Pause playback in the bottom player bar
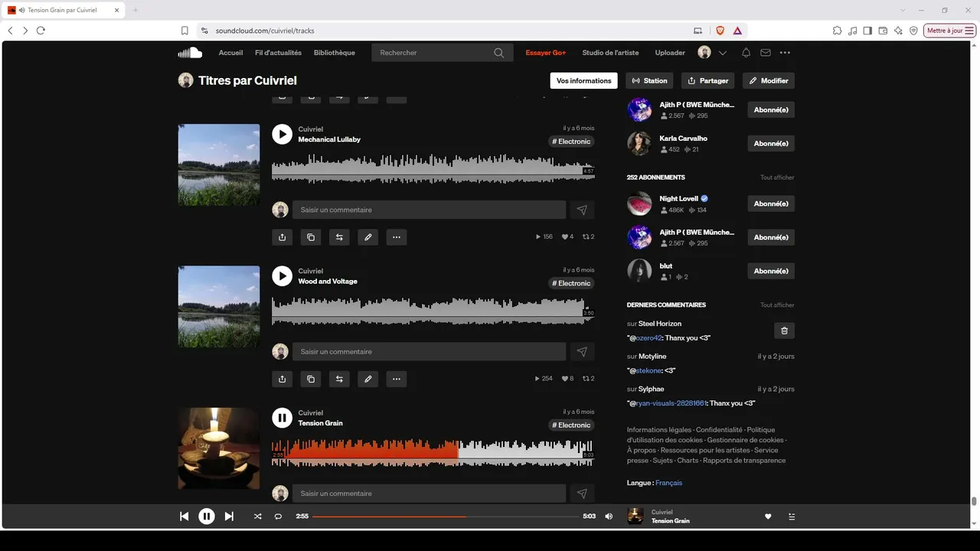The width and height of the screenshot is (980, 551). (207, 517)
